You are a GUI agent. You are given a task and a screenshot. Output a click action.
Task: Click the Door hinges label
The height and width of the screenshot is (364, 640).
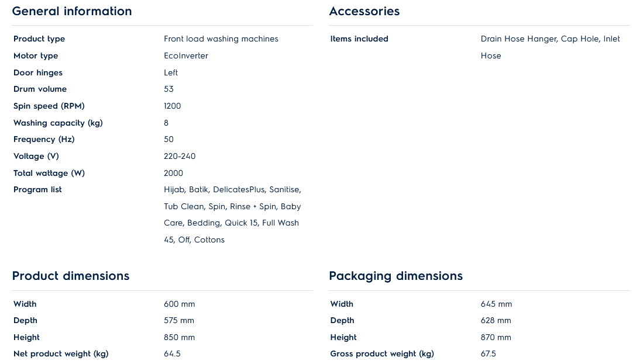pyautogui.click(x=38, y=73)
